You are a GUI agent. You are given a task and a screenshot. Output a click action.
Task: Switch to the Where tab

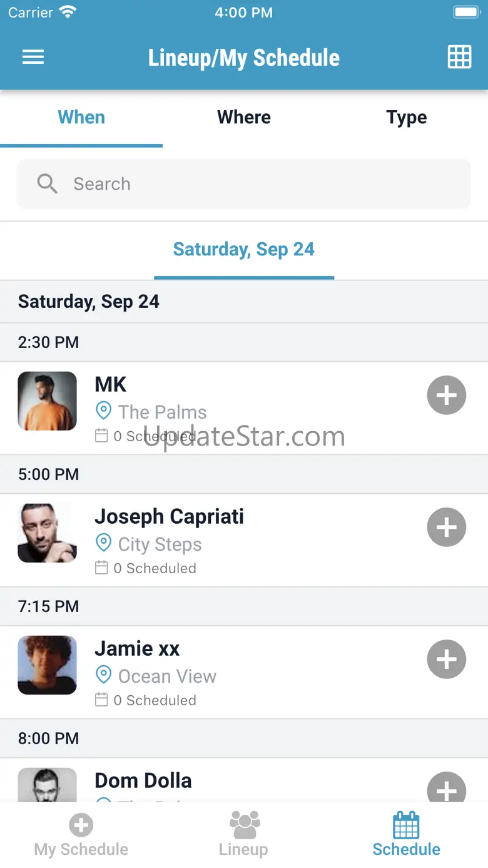coord(244,118)
